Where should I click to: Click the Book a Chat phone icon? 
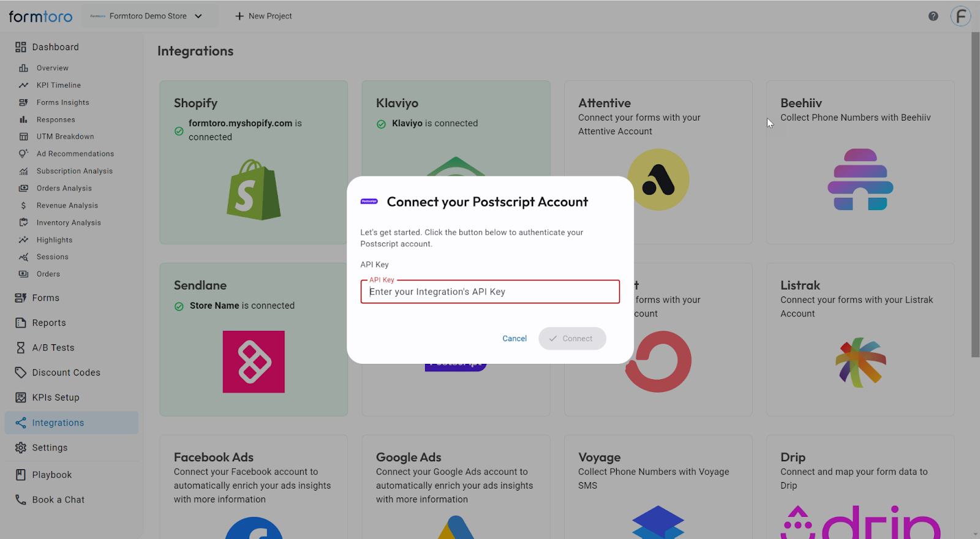coord(21,500)
